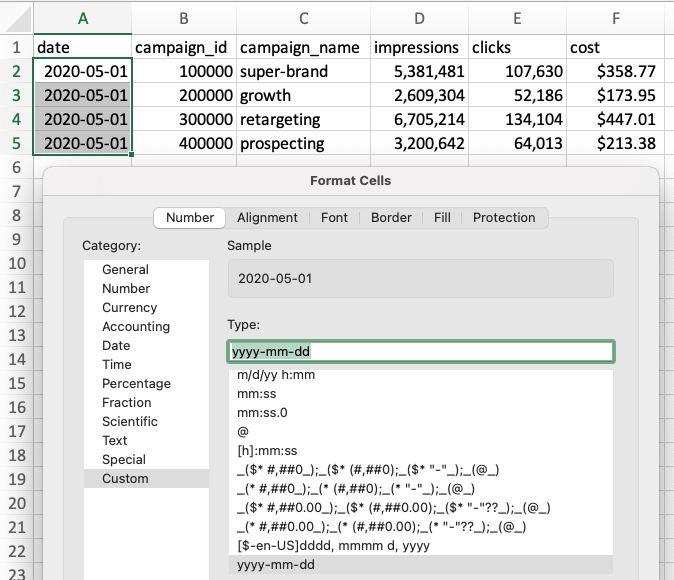Open the Font tab
Screen dimensions: 674x580
click(334, 218)
